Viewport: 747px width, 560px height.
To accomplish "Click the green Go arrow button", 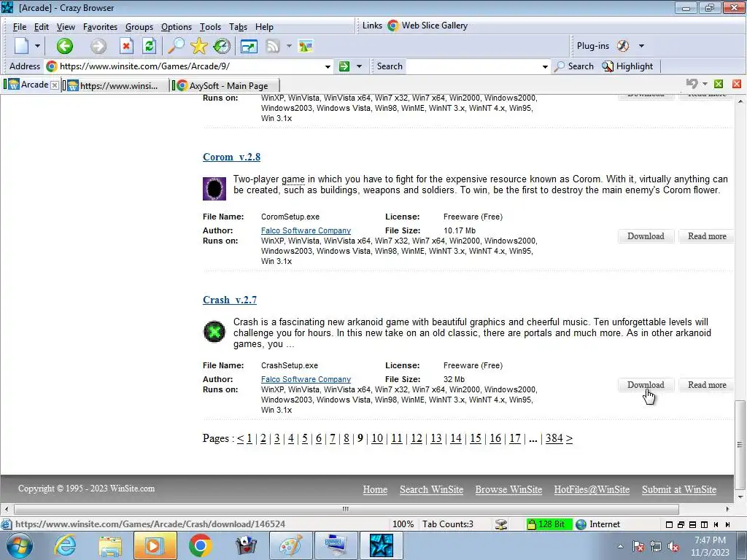I will (x=344, y=66).
